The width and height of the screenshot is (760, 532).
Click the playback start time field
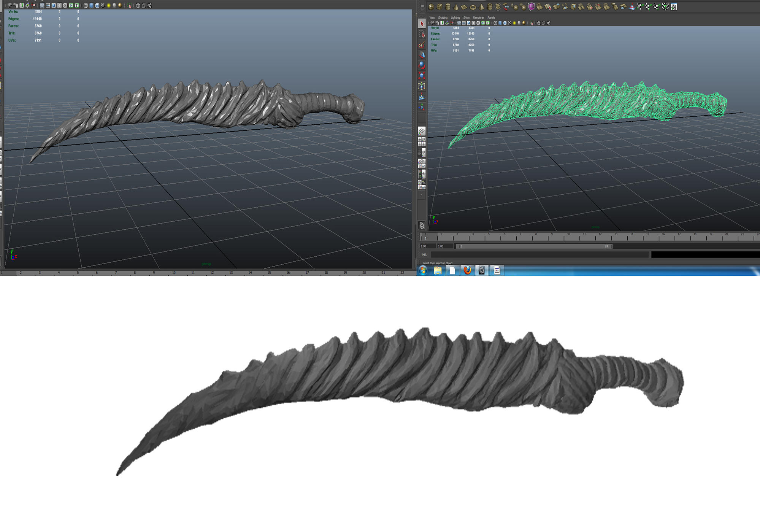point(444,246)
